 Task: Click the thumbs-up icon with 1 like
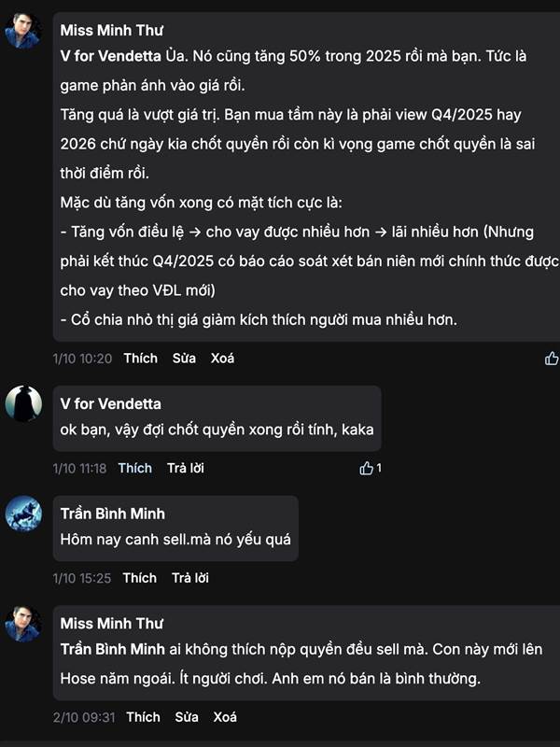(367, 468)
